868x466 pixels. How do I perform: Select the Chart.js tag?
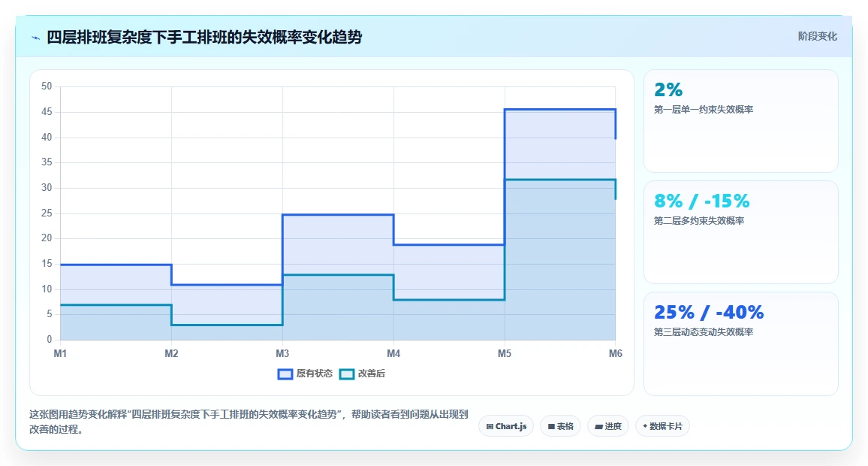pyautogui.click(x=506, y=426)
